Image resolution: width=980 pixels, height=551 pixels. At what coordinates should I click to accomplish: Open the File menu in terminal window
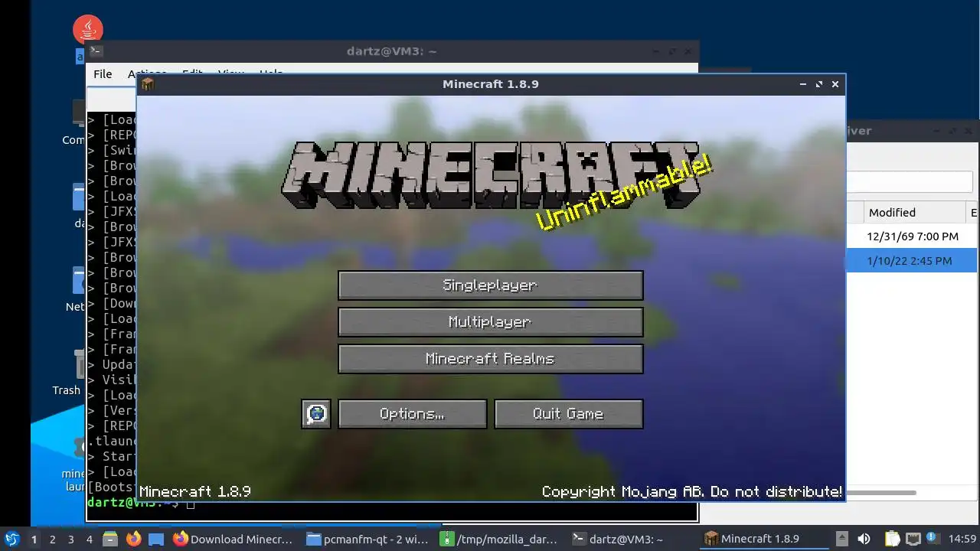click(103, 74)
